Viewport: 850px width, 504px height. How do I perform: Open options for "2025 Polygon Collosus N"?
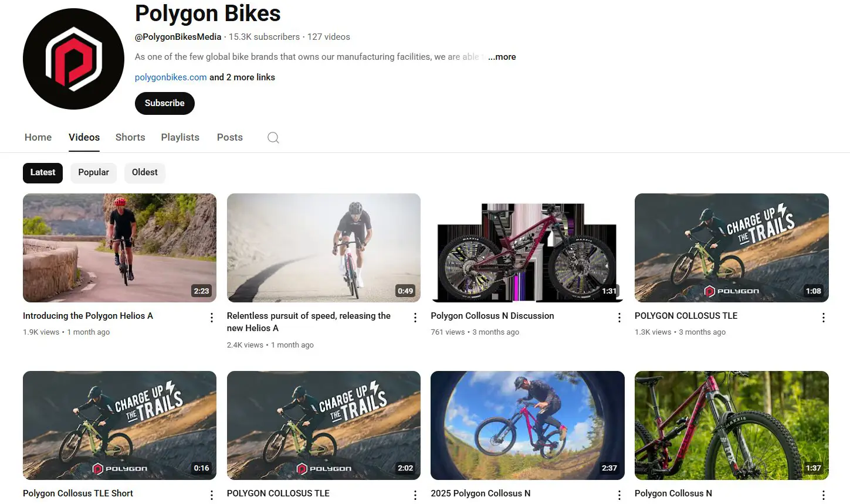(619, 495)
